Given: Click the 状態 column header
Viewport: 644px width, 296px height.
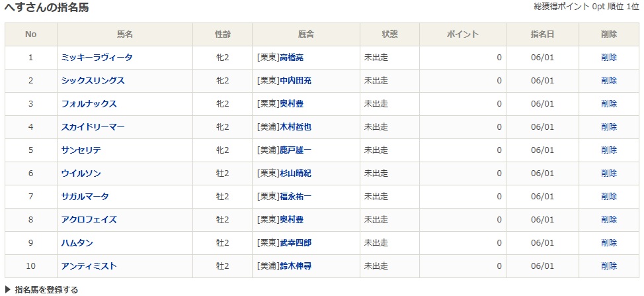Looking at the screenshot, I should click(x=389, y=34).
